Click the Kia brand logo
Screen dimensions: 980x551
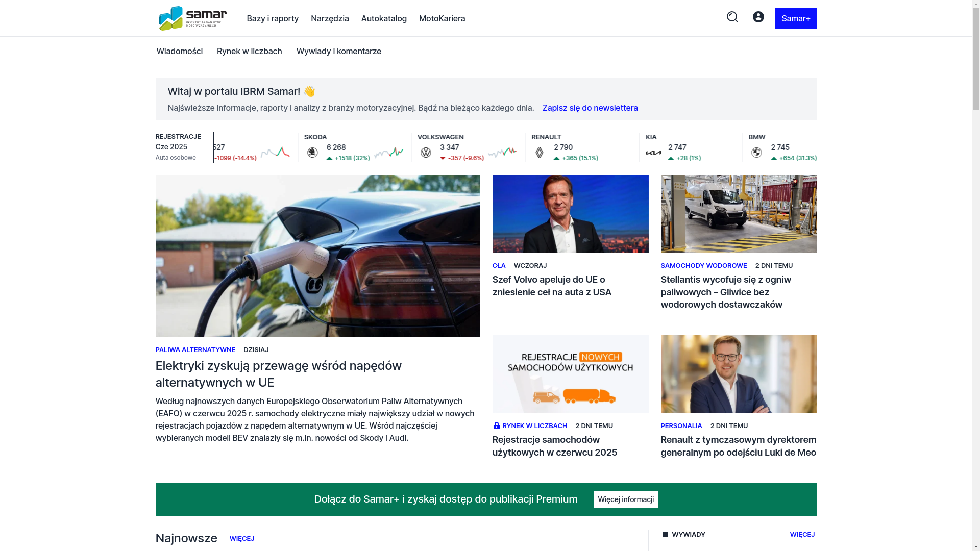click(x=653, y=153)
